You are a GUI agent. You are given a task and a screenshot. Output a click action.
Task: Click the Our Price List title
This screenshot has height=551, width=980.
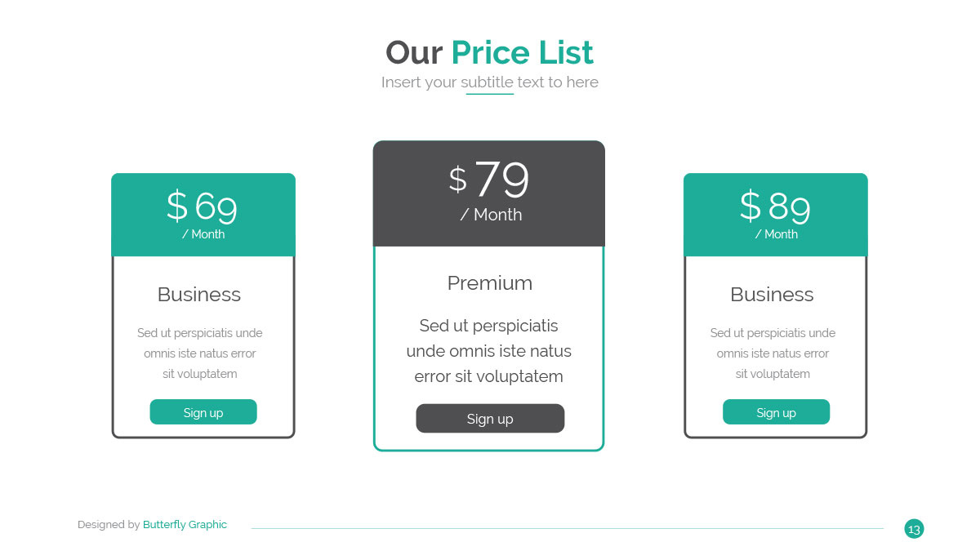(489, 52)
